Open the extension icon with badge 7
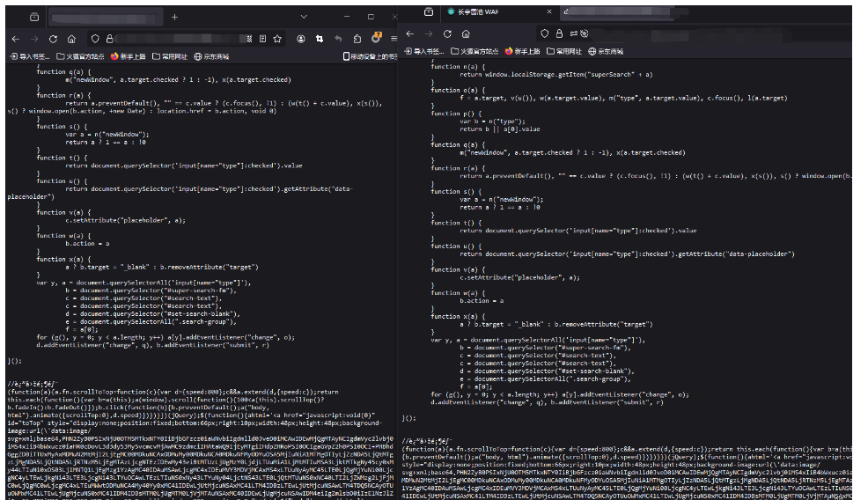Screen dimensions: 868x500 click(377, 38)
